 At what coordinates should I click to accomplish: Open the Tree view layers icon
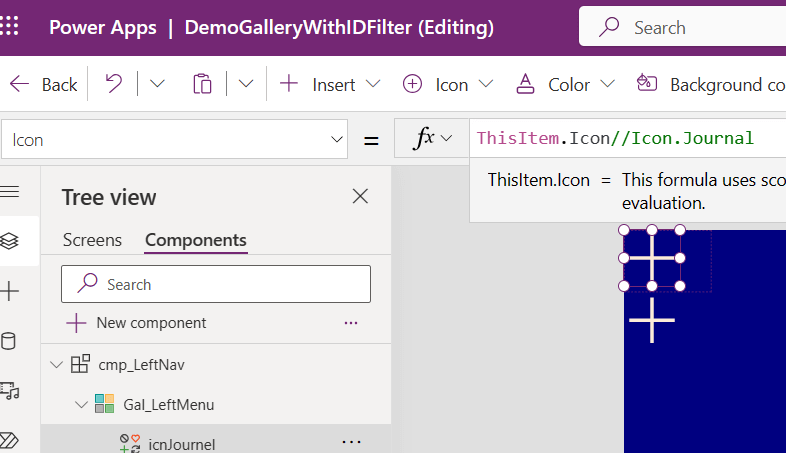pos(10,241)
